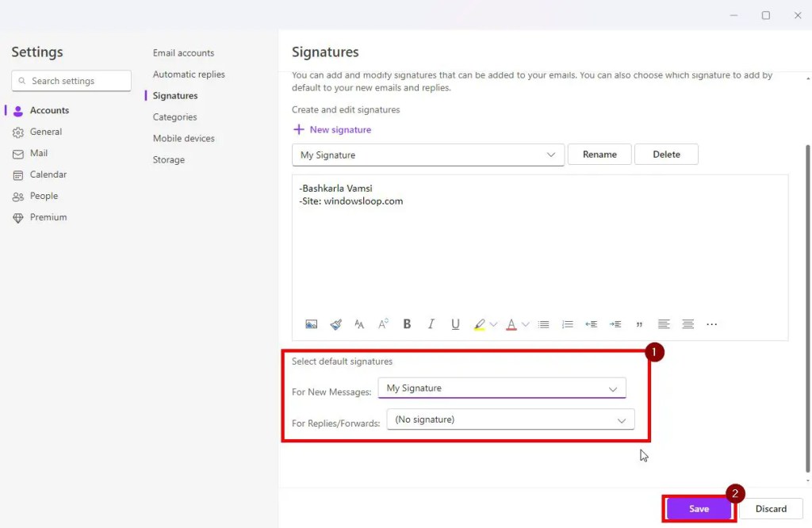
Task: Apply bold formatting to signature text
Action: [407, 323]
